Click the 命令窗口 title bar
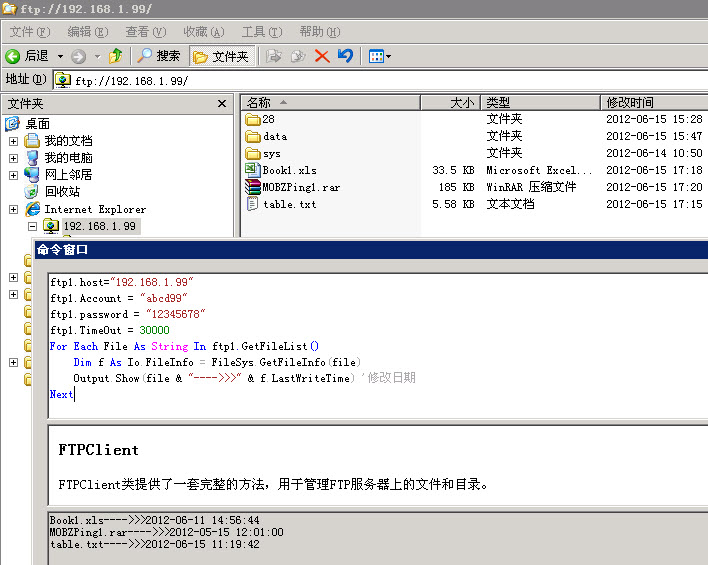This screenshot has width=708, height=565. pyautogui.click(x=371, y=250)
